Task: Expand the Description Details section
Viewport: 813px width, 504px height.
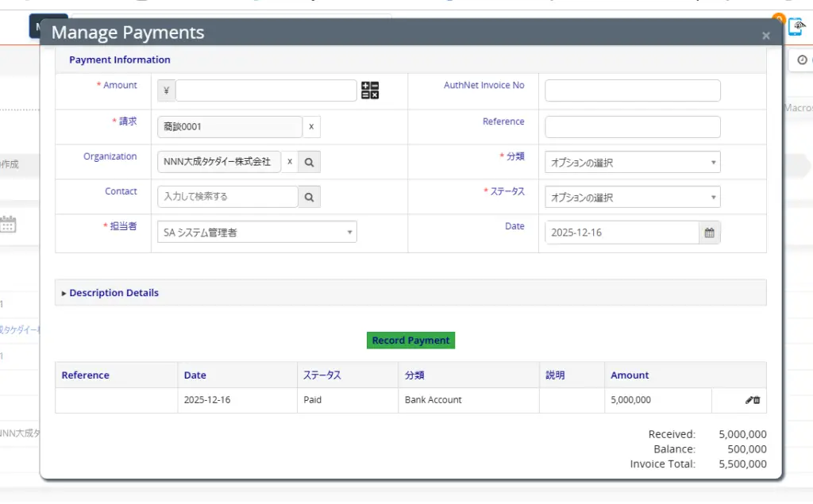Action: pos(111,293)
